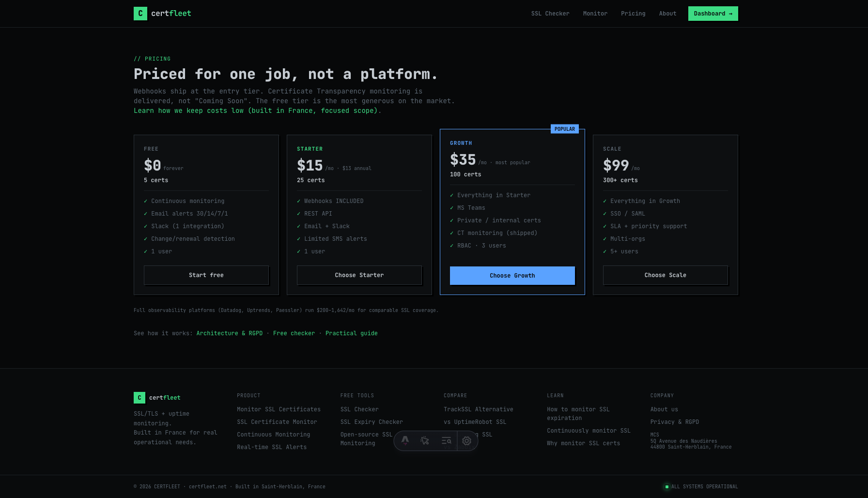Open footer link About us
The height and width of the screenshot is (498, 868).
point(664,409)
